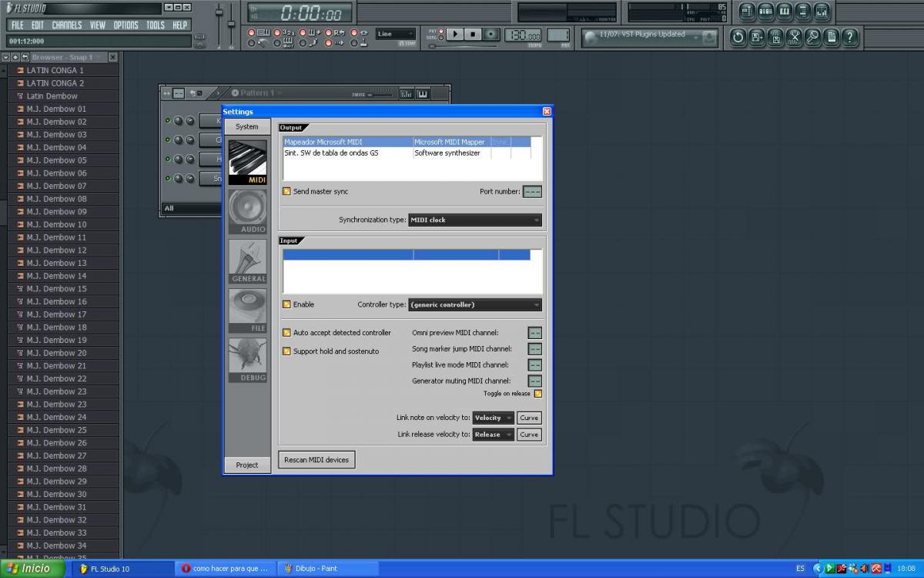
Task: Open the GENERAL settings page icon
Action: [247, 261]
